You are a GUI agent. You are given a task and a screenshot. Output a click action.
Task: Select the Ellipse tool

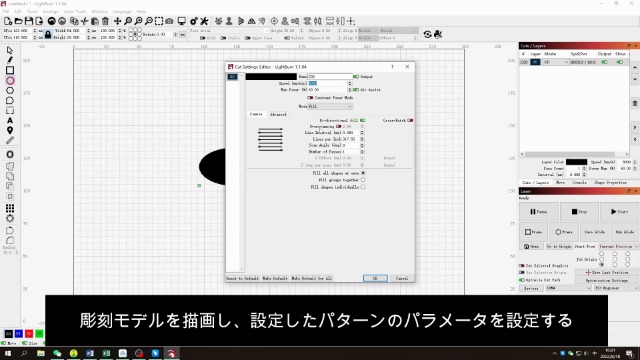click(10, 80)
